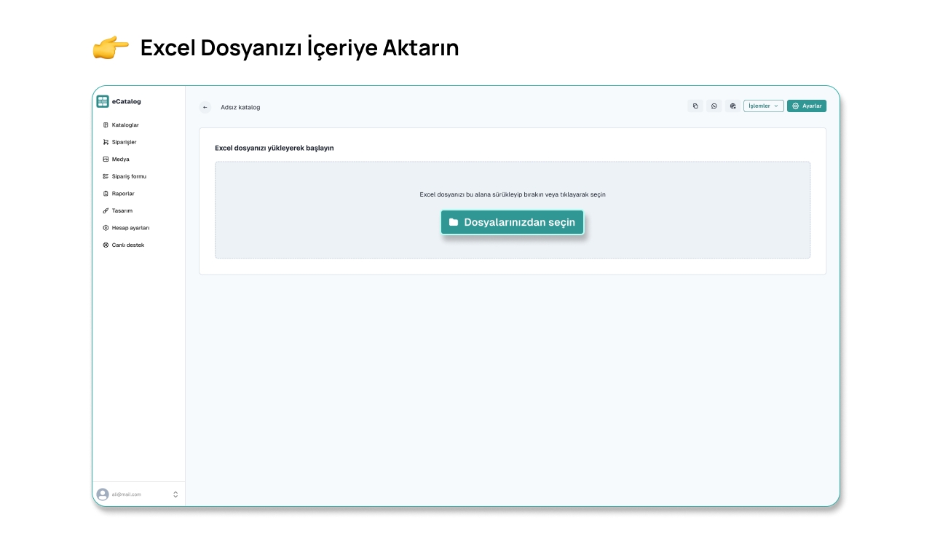
Task: Click the "Excel dosyanızı yükleyerek başlayın" heading
Action: [x=274, y=148]
